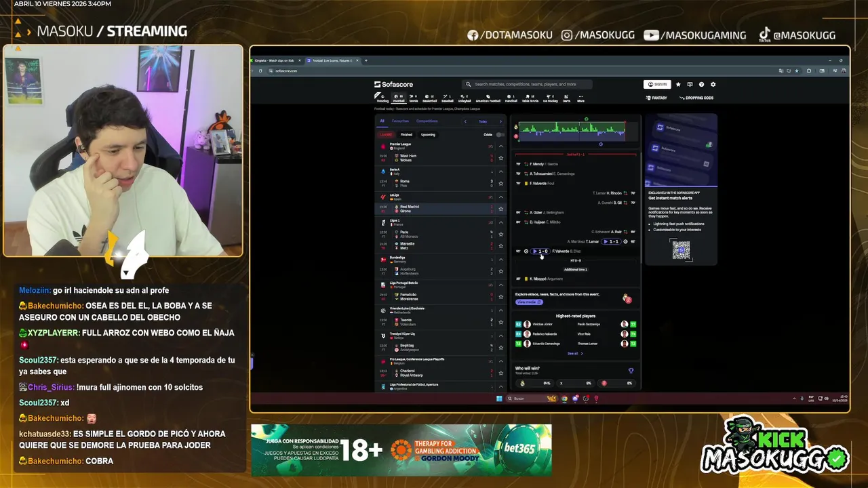Select the Tennis sport icon

(413, 98)
